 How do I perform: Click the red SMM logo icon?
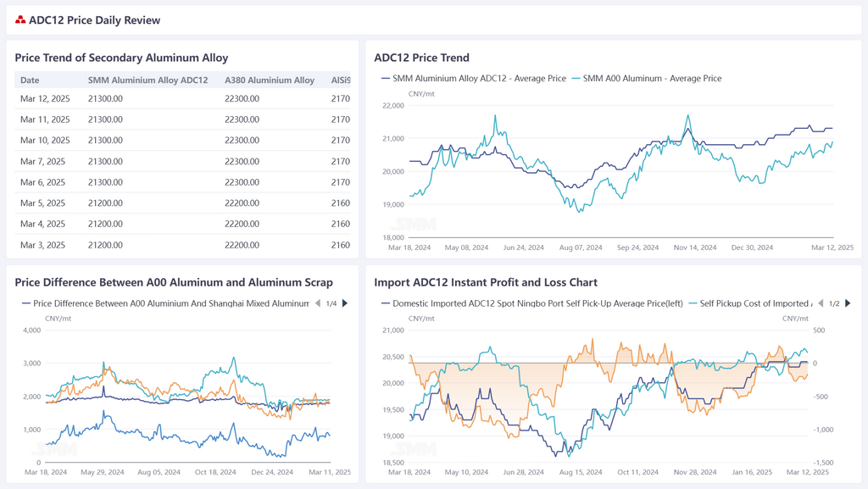pyautogui.click(x=20, y=20)
